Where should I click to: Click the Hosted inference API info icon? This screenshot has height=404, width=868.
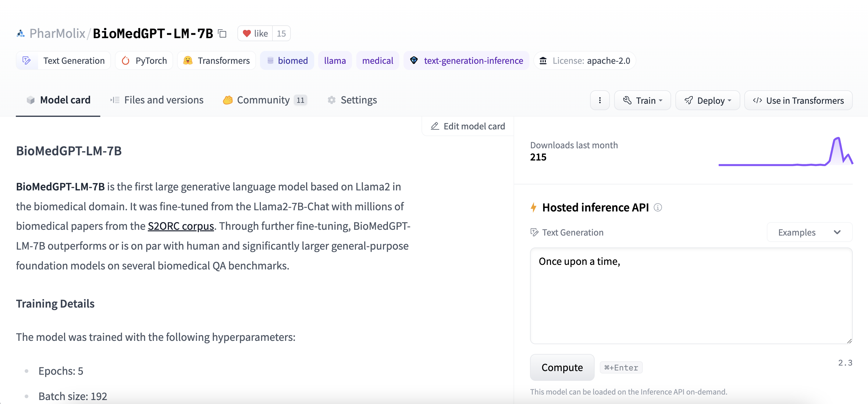657,207
